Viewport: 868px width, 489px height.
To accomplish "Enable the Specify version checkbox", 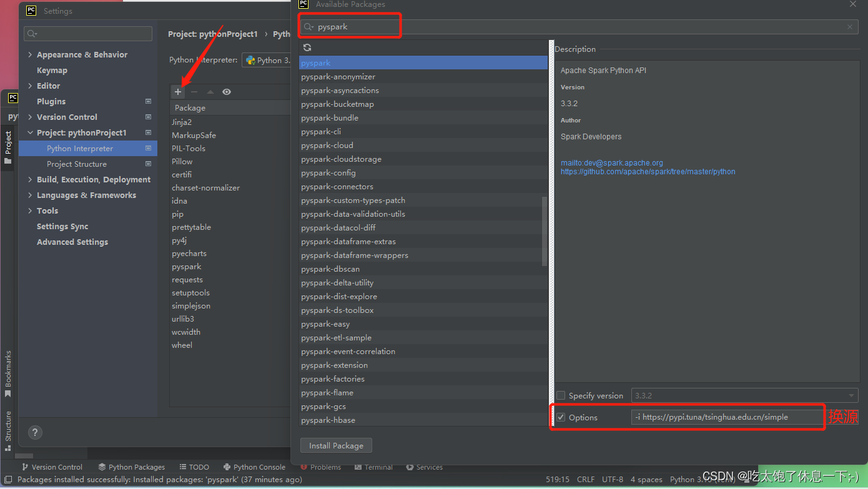I will 561,395.
